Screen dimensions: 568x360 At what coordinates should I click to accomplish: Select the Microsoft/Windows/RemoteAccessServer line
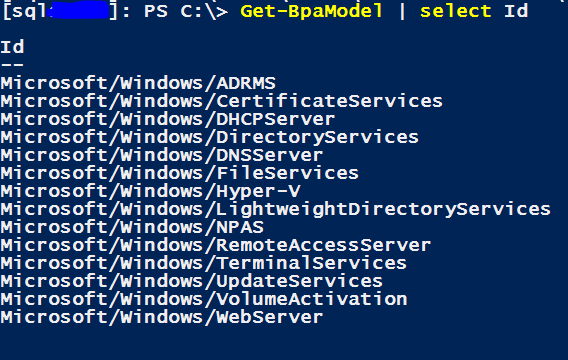[x=216, y=245]
